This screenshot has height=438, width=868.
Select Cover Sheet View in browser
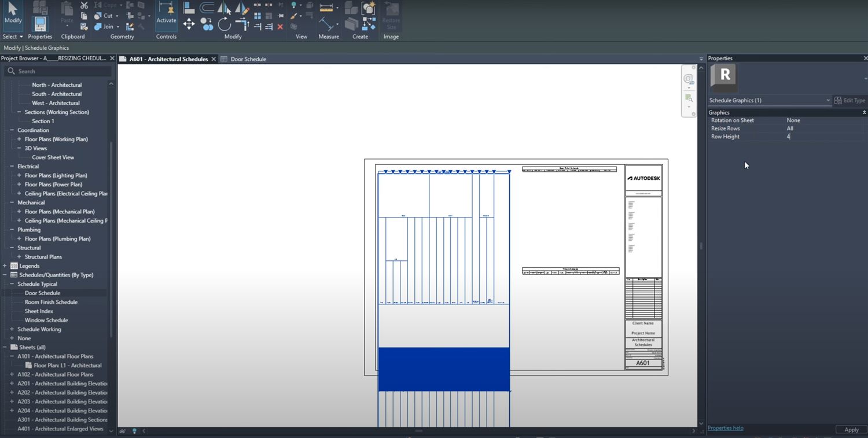click(53, 157)
